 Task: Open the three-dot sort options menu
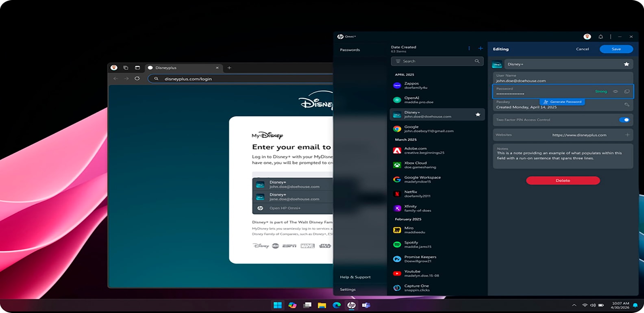coord(469,48)
